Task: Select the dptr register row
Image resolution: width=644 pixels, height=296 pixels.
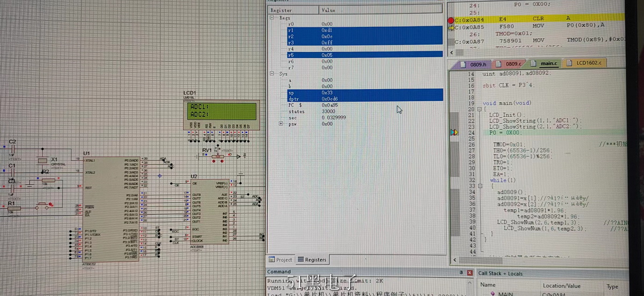Action: click(365, 99)
